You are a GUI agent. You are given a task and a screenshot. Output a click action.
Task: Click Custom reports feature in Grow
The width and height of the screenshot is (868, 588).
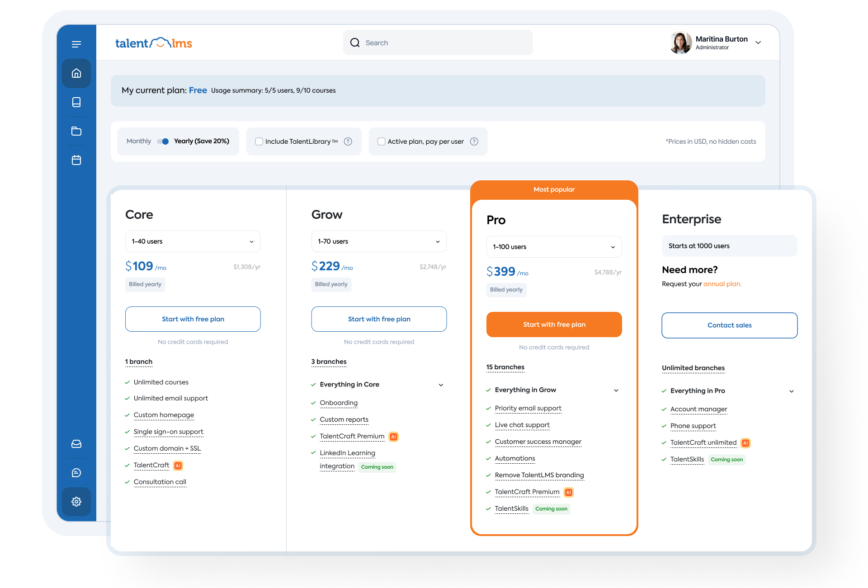(344, 419)
